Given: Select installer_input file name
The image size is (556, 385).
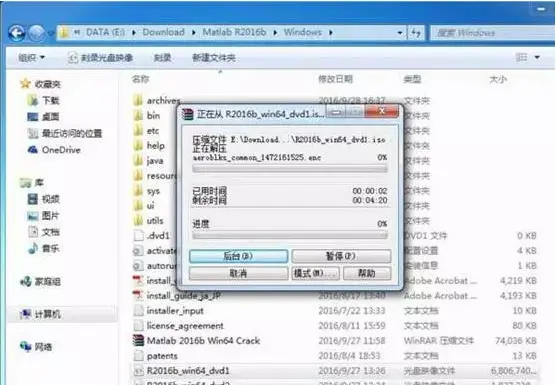Looking at the screenshot, I should pyautogui.click(x=175, y=311).
